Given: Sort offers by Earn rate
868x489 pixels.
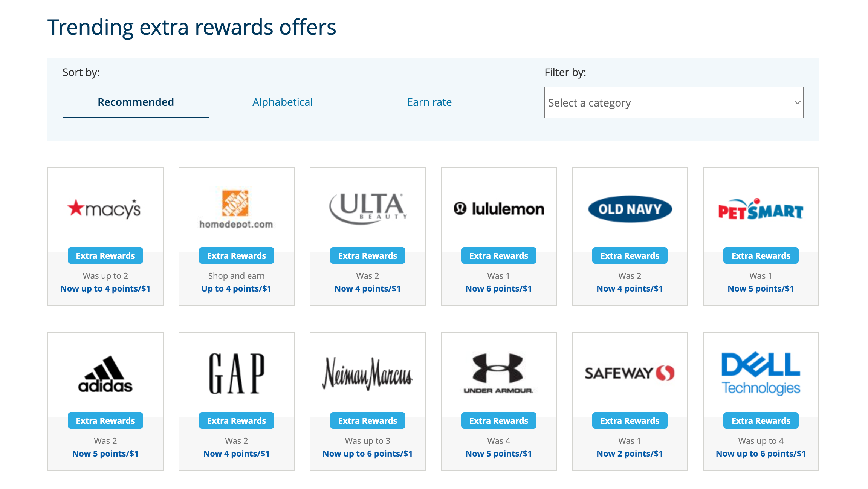Looking at the screenshot, I should (x=429, y=102).
